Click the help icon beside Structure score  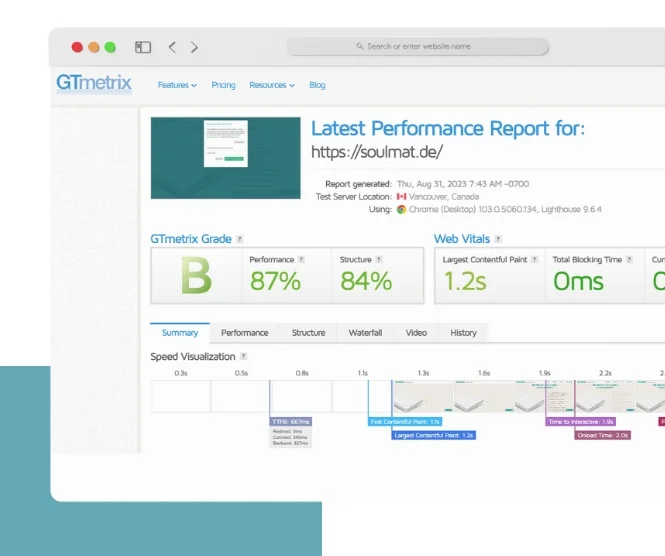tap(379, 260)
